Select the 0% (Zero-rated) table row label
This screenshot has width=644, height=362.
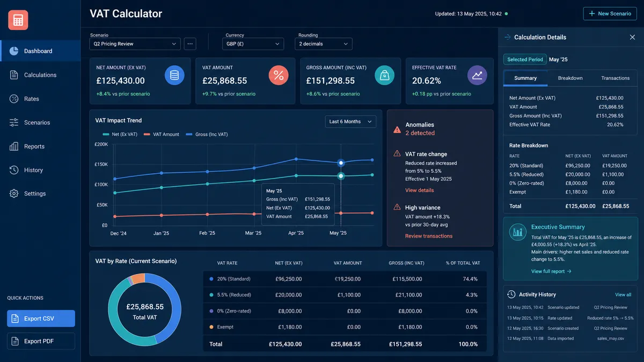(234, 311)
